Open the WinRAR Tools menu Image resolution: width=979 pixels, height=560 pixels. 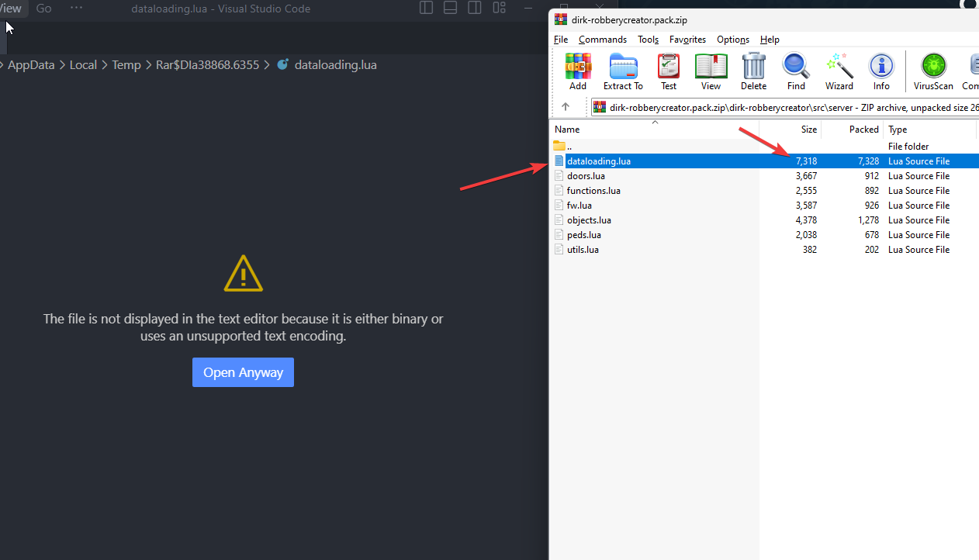tap(649, 40)
